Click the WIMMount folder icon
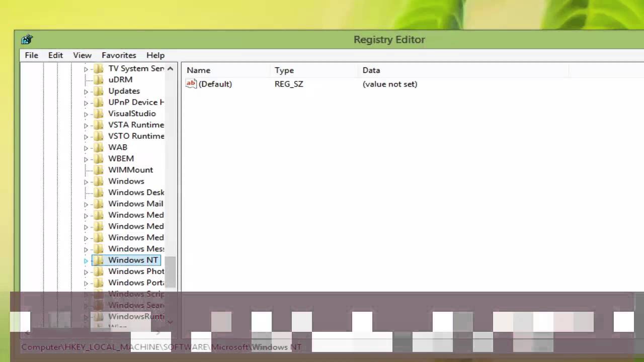644x362 pixels. (99, 170)
